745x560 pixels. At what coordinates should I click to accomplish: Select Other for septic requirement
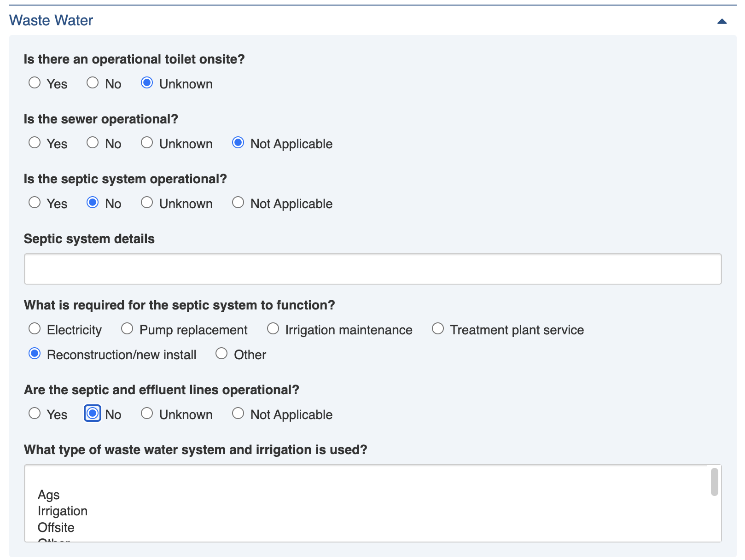tap(221, 354)
